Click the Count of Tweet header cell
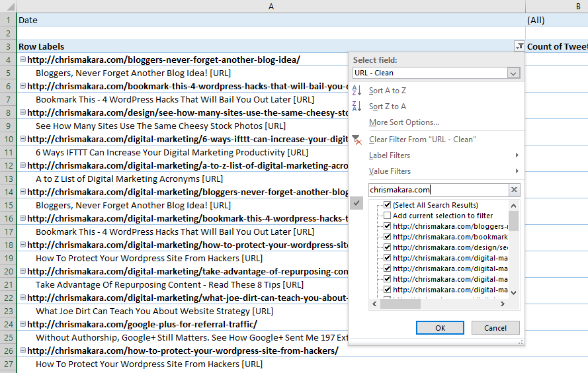588x373 pixels. [557, 46]
